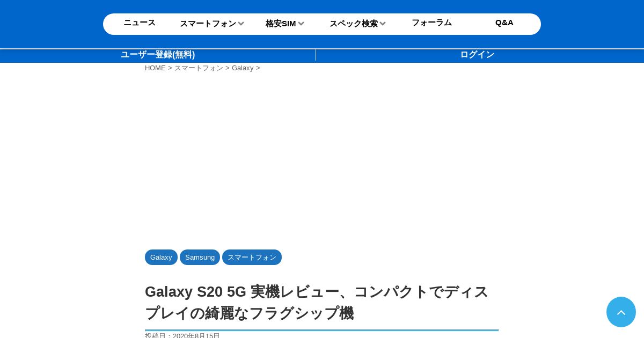The height and width of the screenshot is (338, 644).
Task: Open the スマートフォン navigation menu
Action: coord(208,24)
